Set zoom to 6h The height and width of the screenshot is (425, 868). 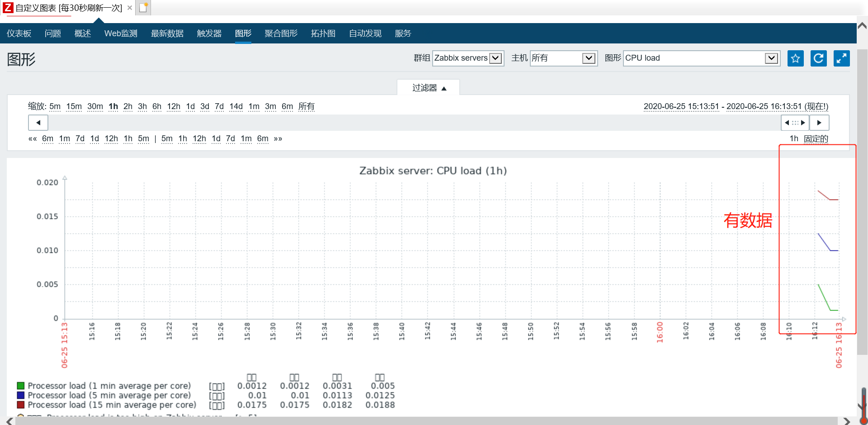click(157, 106)
